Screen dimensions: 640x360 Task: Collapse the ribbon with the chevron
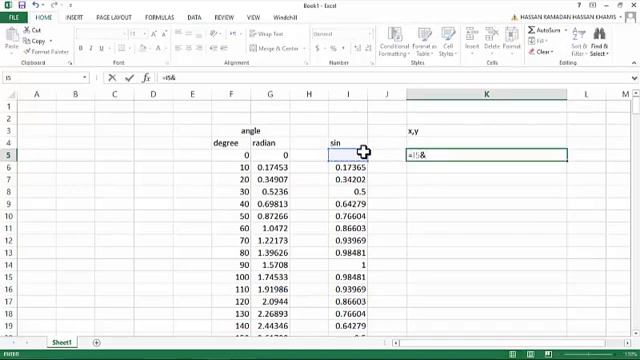(x=633, y=63)
